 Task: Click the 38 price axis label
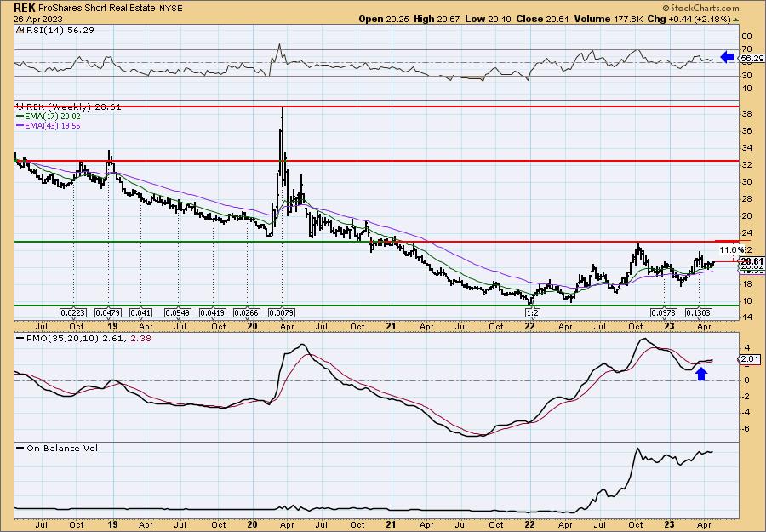tap(747, 113)
